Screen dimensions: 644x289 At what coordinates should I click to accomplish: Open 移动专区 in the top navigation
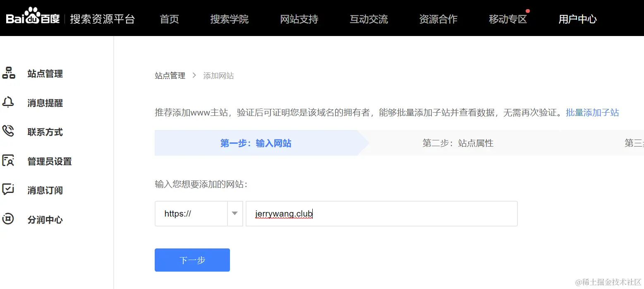508,19
